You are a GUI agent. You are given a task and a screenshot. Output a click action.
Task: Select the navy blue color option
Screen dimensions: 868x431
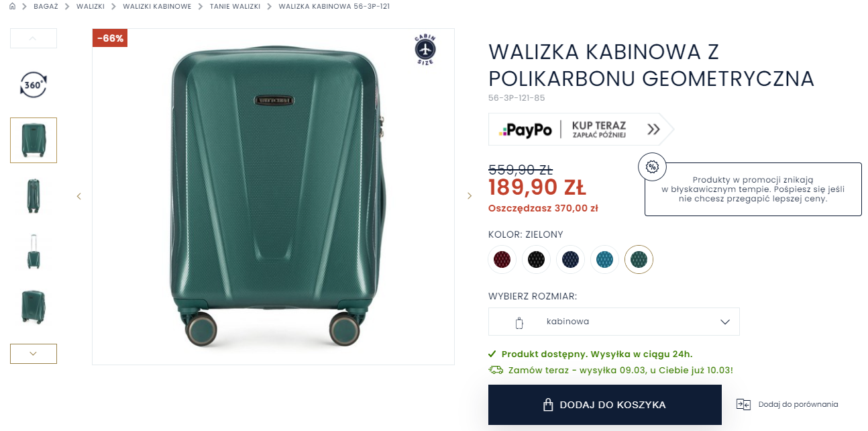coord(570,259)
